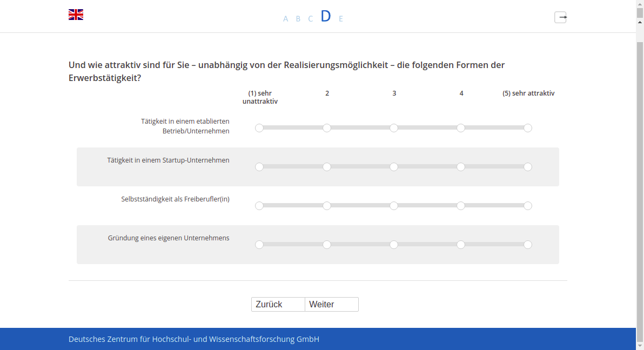Rate Gründung eines Unternehmens as 2
This screenshot has height=350, width=644.
pyautogui.click(x=326, y=245)
